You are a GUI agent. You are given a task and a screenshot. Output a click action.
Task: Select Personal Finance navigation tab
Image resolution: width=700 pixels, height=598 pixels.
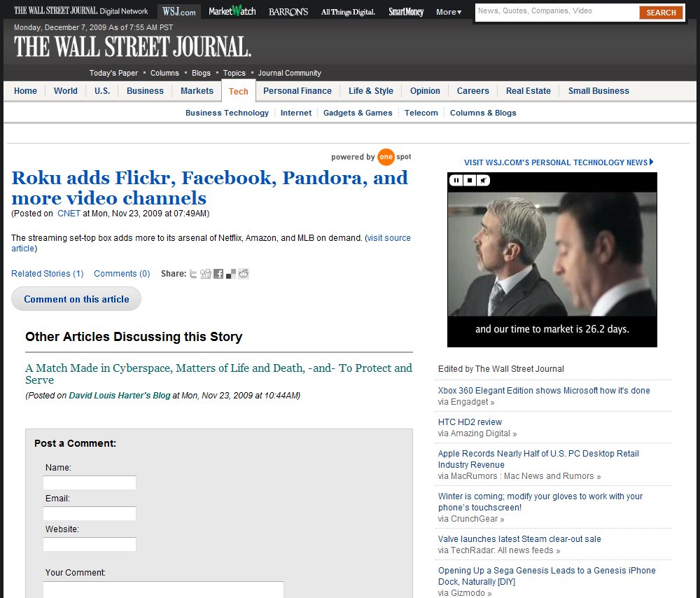pyautogui.click(x=297, y=90)
